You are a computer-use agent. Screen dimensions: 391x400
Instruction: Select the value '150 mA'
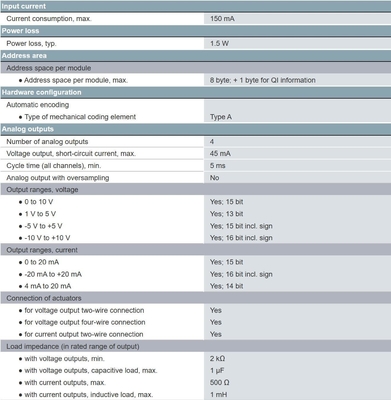[222, 19]
